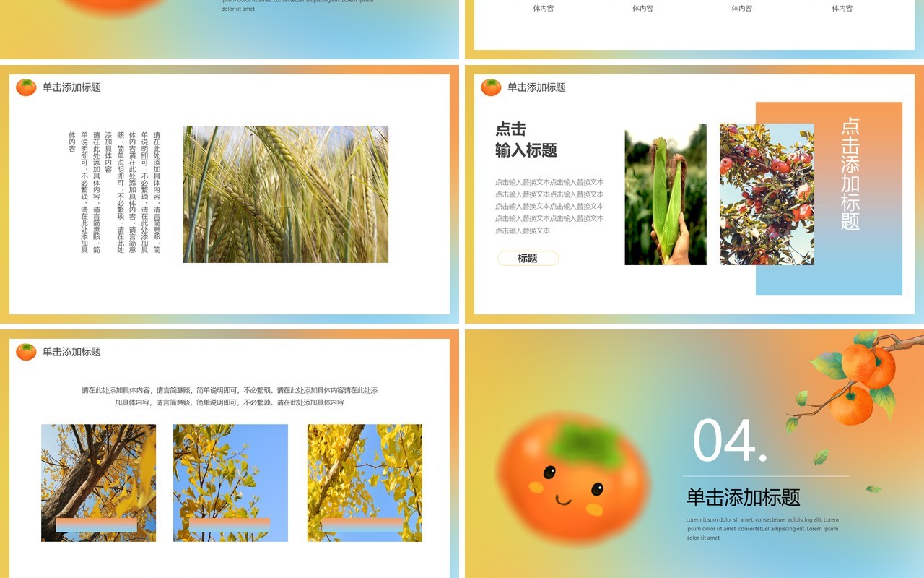Click the small falling green leaf beside the 04 number
The width and height of the screenshot is (924, 578).
pyautogui.click(x=821, y=457)
